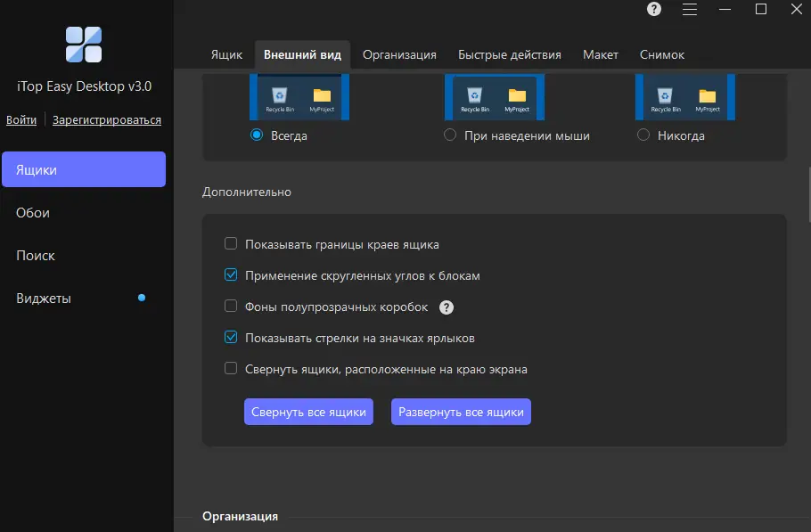Choose the Никогда radio button
811x532 pixels.
click(x=643, y=135)
